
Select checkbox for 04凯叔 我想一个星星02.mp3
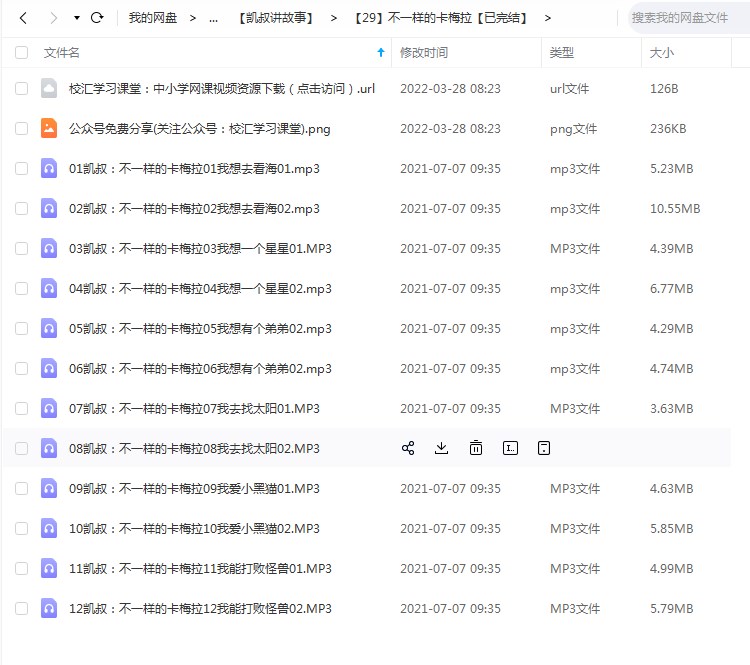tap(22, 288)
